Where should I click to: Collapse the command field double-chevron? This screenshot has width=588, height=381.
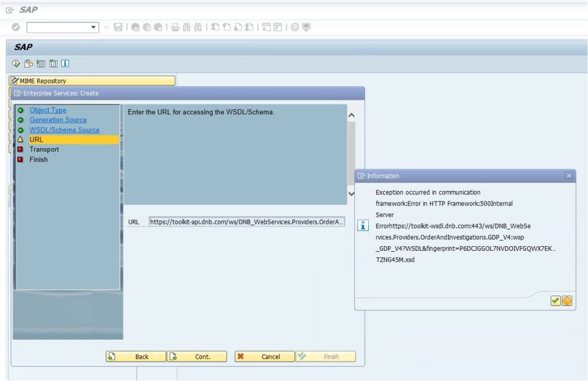[106, 27]
